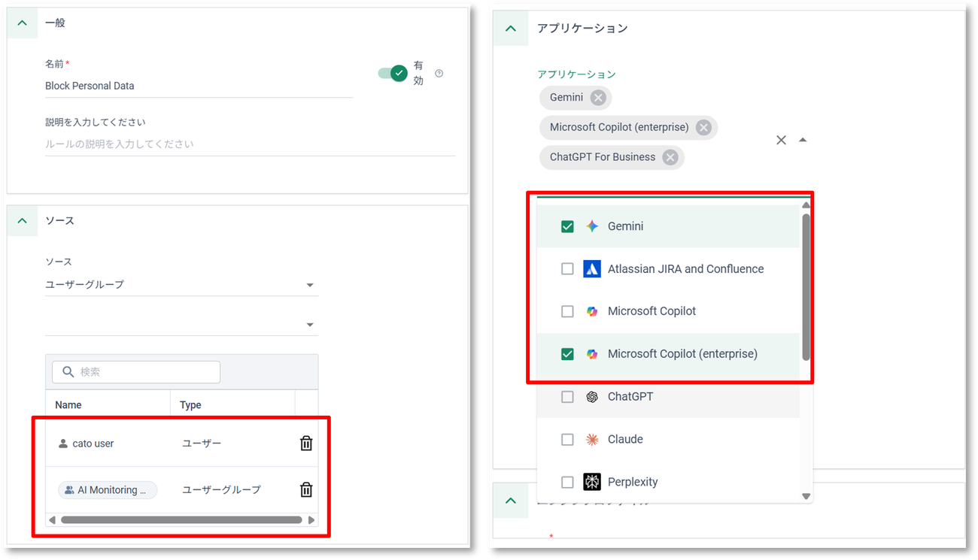Click the application list vertical scrollbar
Image resolution: width=978 pixels, height=560 pixels.
[x=806, y=287]
